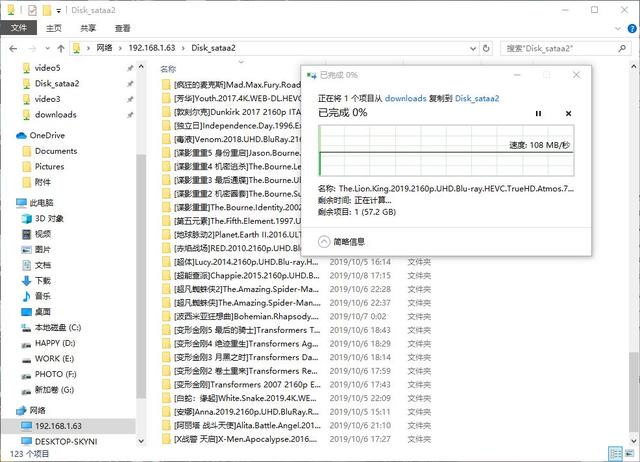The height and width of the screenshot is (462, 640).
Task: Select 网络 in the navigation pane
Action: tap(38, 410)
